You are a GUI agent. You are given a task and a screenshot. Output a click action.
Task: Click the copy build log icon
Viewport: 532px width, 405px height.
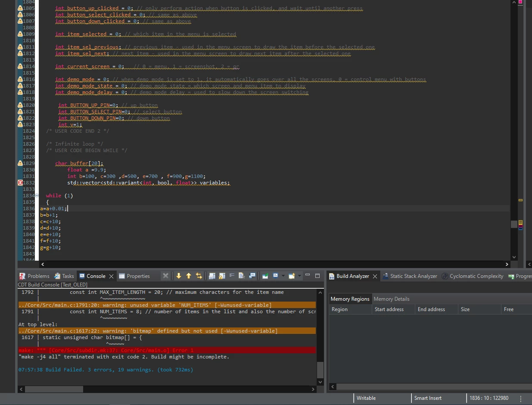click(x=212, y=276)
